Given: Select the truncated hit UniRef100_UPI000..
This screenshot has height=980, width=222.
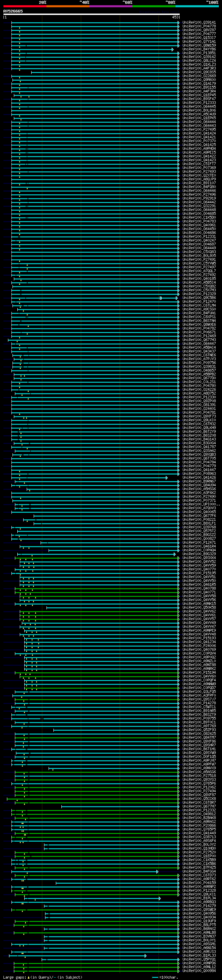Looking at the screenshot, I should [200, 504].
